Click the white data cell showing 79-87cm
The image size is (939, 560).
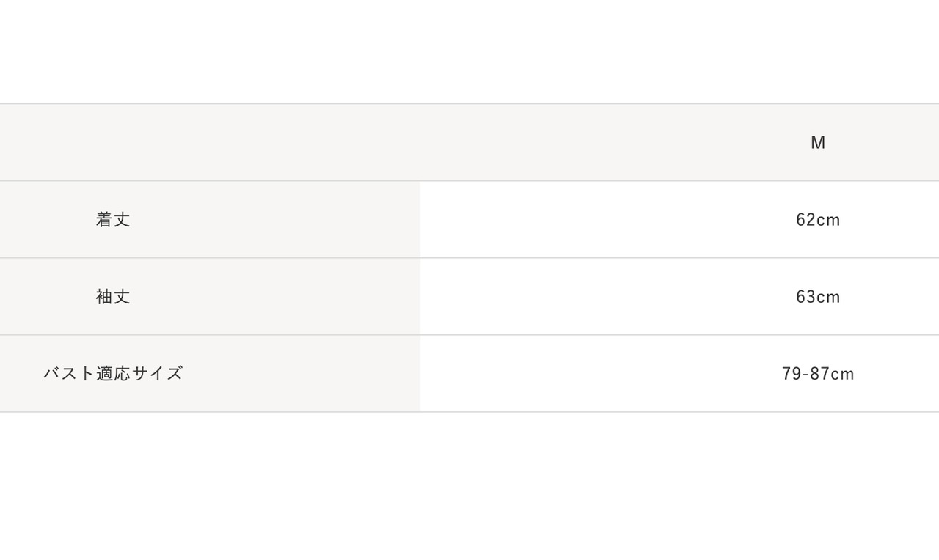[679, 374]
